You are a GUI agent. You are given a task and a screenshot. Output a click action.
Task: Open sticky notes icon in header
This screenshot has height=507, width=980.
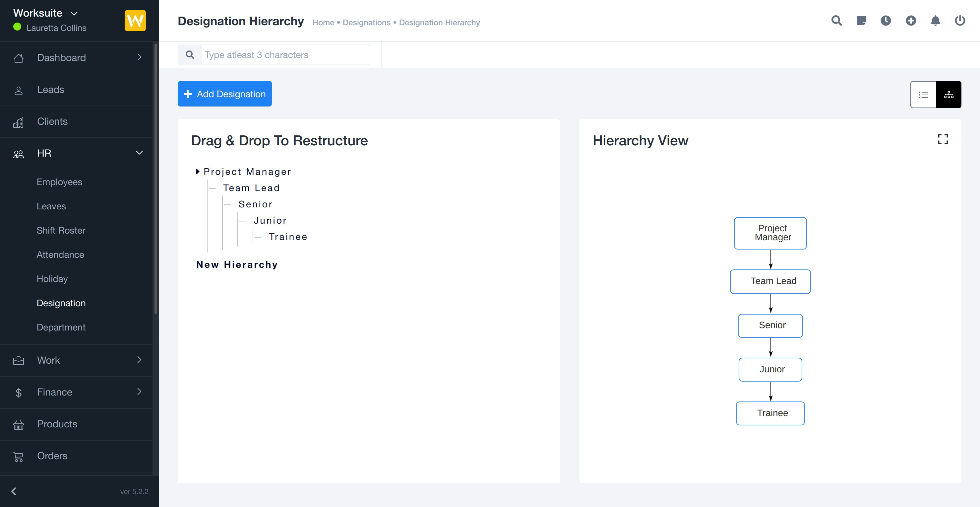coord(861,21)
